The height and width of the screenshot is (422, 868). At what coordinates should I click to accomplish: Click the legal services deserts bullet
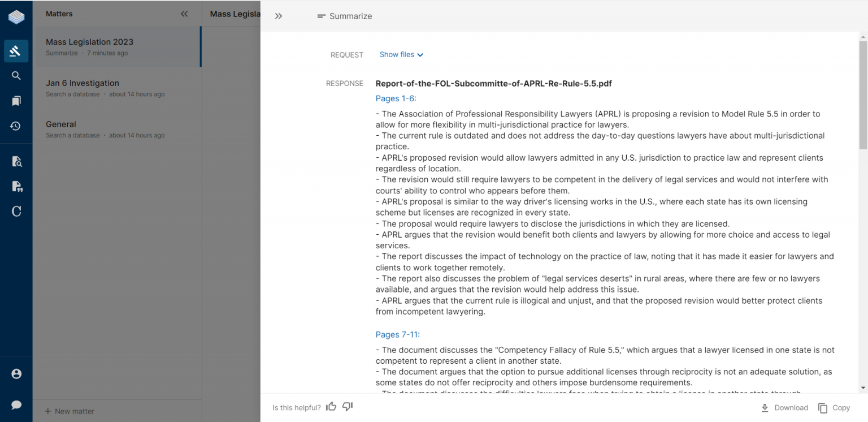599,284
